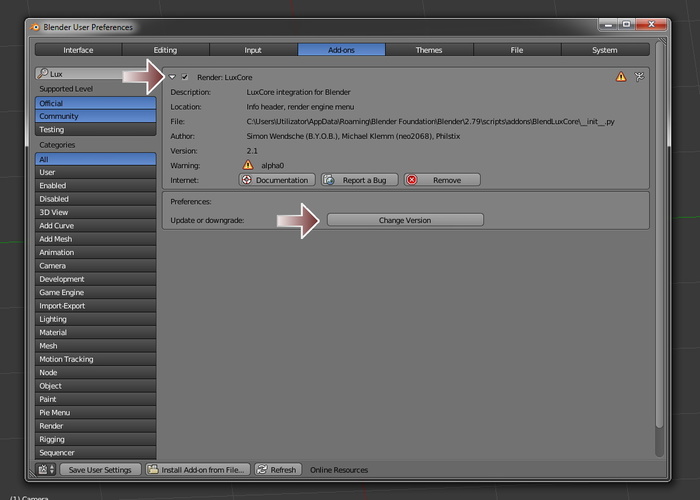The width and height of the screenshot is (700, 500).
Task: Report a Bug for the LuxCore add-on
Action: [x=360, y=180]
